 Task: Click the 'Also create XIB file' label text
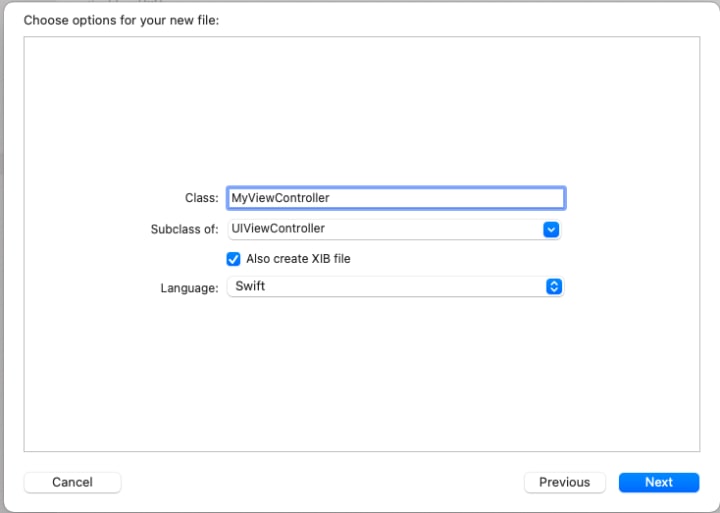(298, 259)
